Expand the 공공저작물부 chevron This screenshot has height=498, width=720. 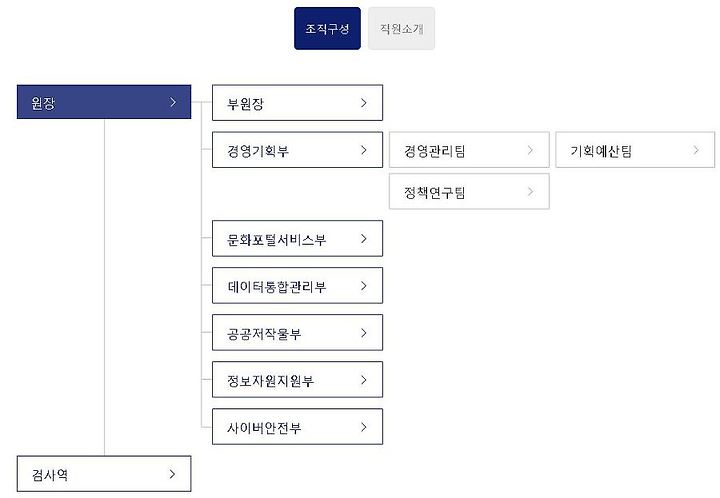[x=364, y=333]
